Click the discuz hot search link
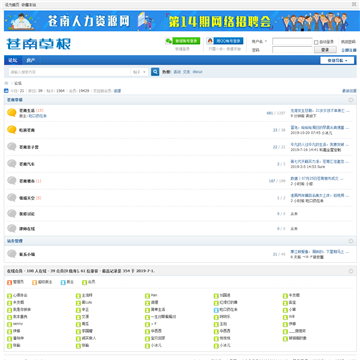Viewport: 360px width, 360px height. click(x=197, y=72)
